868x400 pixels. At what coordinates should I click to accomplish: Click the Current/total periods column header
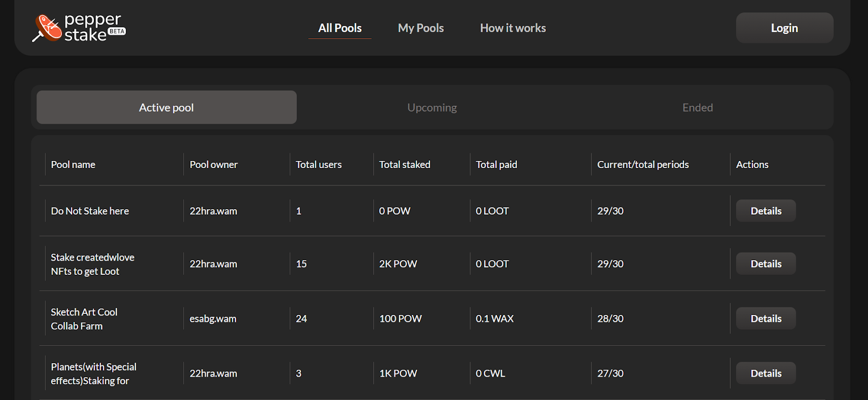pos(643,165)
